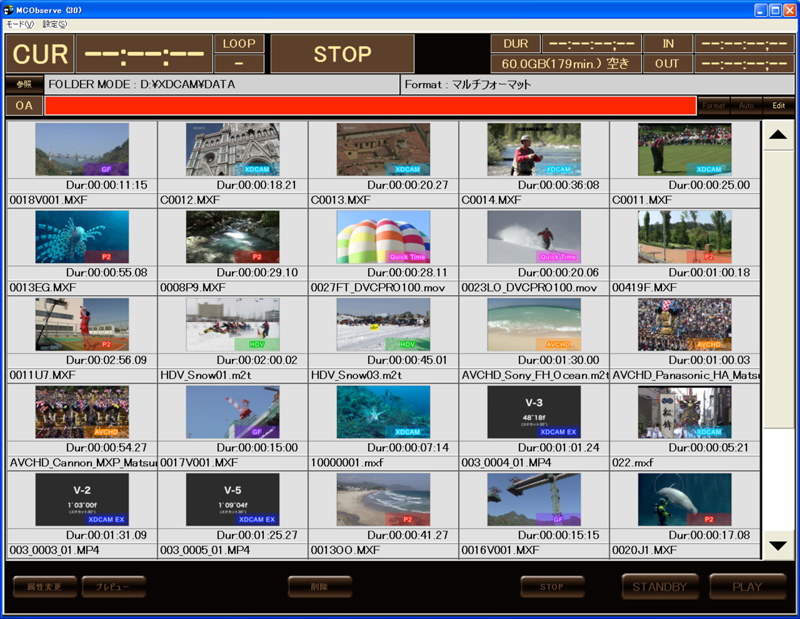Click the OUT point button
Screen dimensions: 800x619
pos(667,64)
